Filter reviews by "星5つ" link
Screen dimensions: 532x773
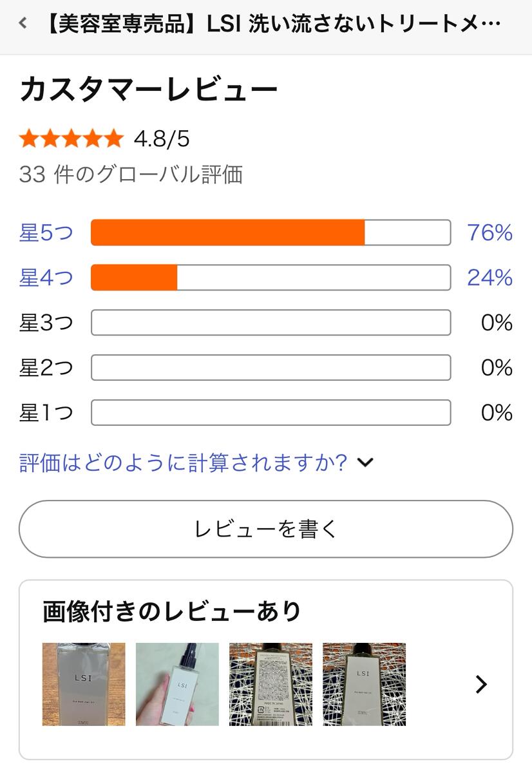(x=46, y=233)
